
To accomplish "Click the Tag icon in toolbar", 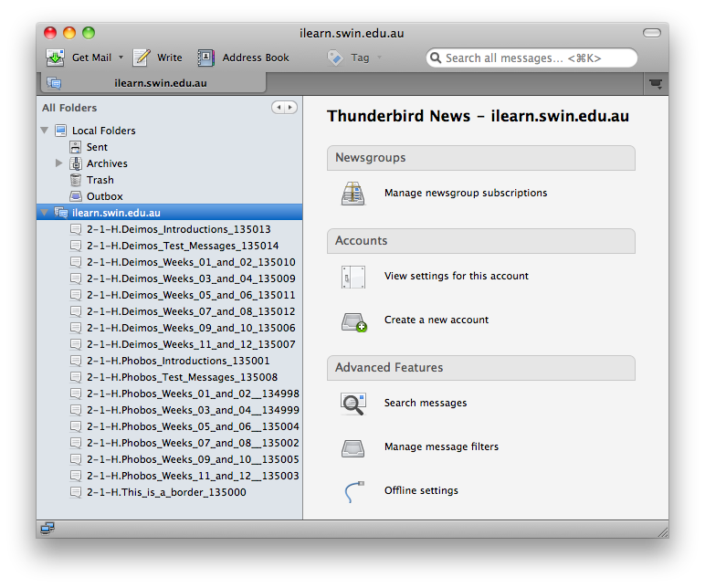I will click(335, 58).
